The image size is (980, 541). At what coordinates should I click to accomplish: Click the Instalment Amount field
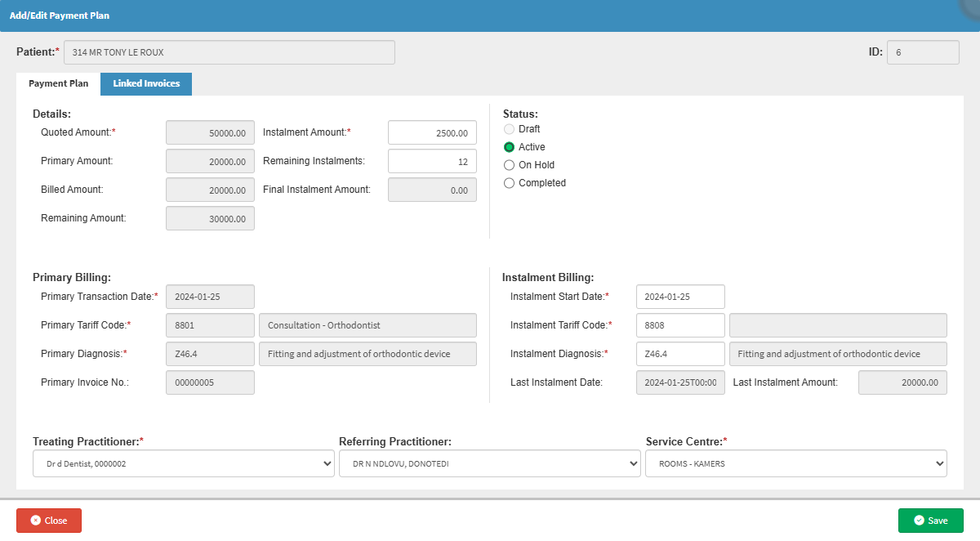(432, 133)
